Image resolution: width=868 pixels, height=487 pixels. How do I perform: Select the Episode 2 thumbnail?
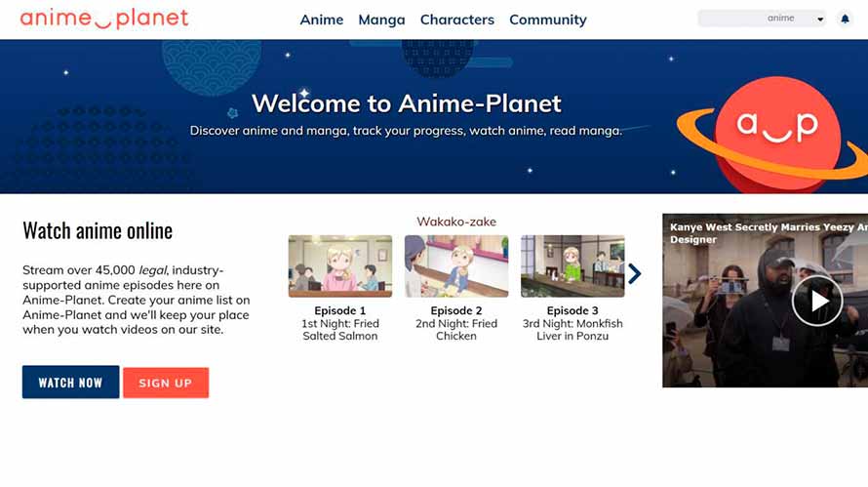pos(456,265)
